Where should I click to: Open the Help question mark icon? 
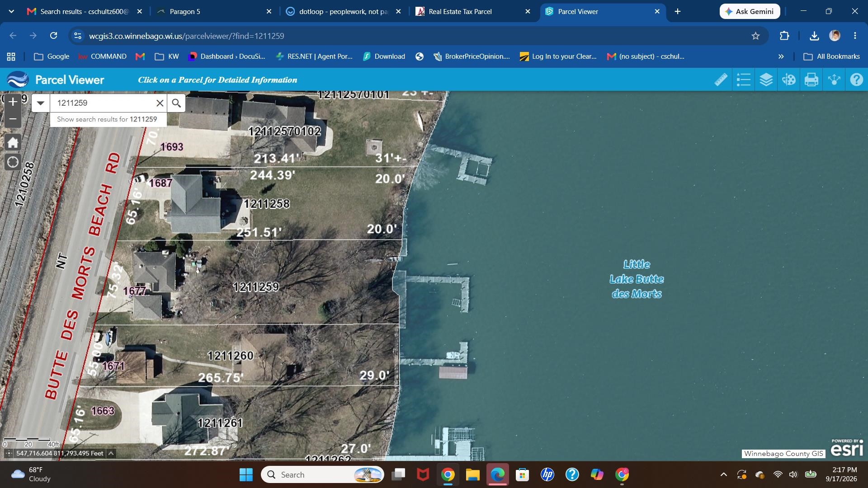click(x=857, y=80)
